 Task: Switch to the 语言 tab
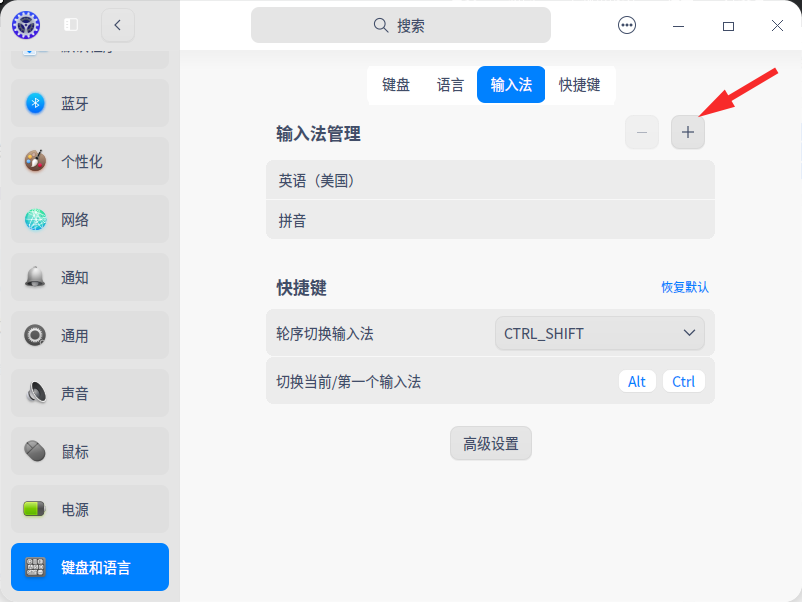pyautogui.click(x=450, y=84)
